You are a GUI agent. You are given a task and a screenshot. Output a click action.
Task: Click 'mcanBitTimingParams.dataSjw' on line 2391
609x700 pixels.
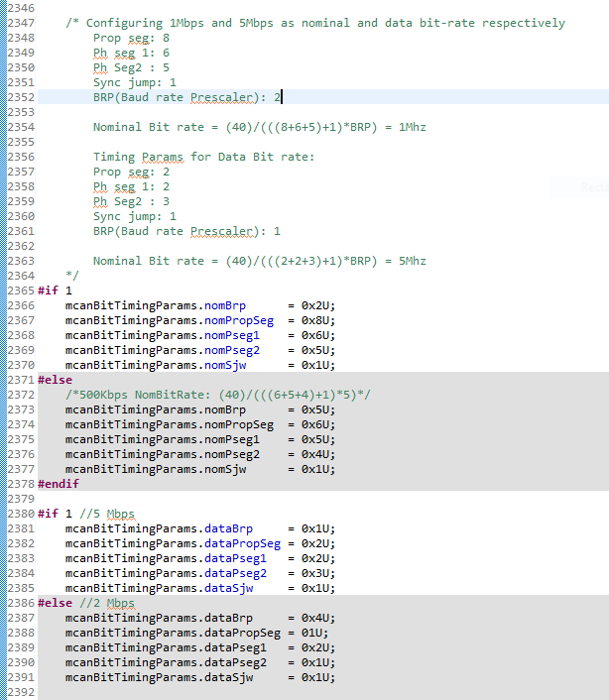click(x=159, y=677)
